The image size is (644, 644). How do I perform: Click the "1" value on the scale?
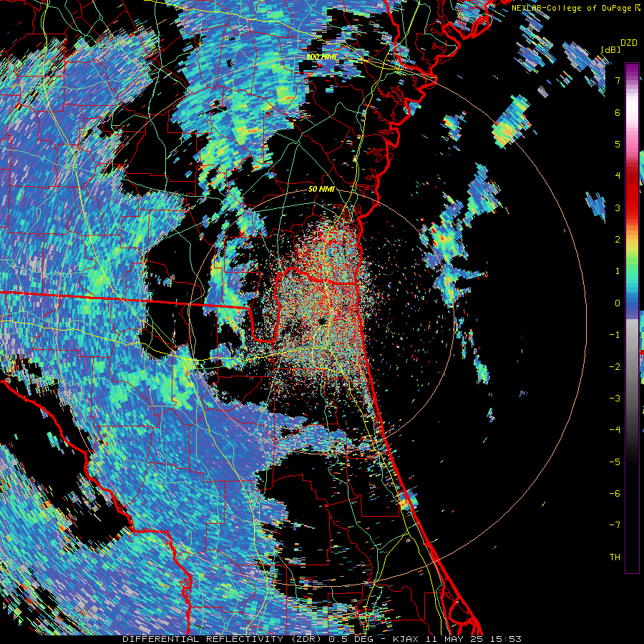coord(618,271)
